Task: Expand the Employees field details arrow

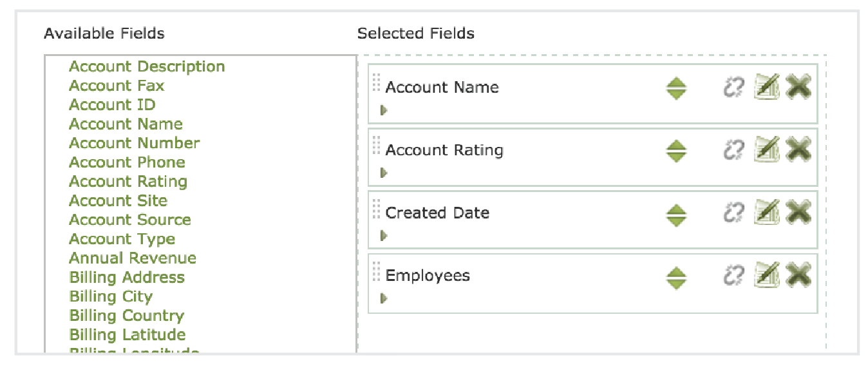Action: coord(384,298)
